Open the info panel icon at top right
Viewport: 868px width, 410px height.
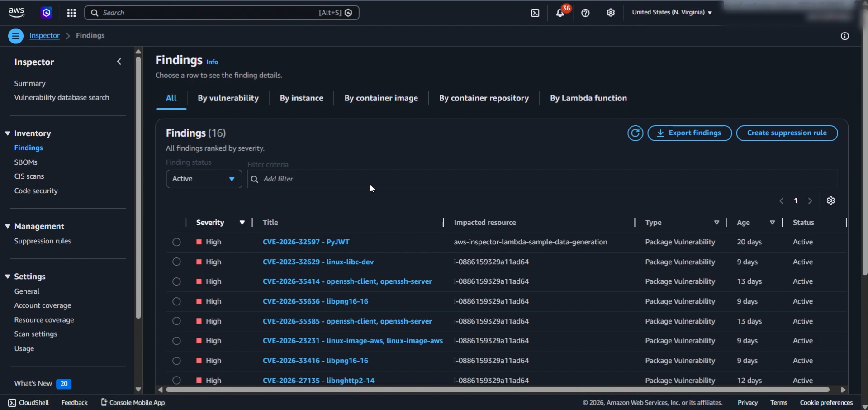tap(844, 36)
